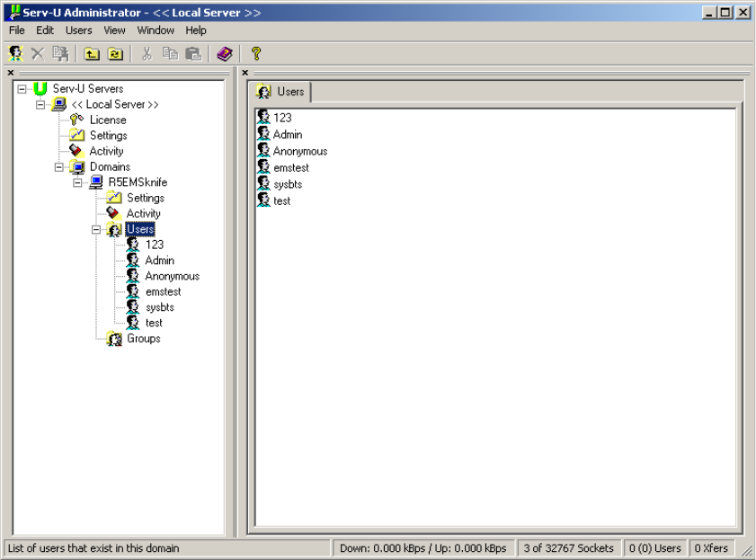The height and width of the screenshot is (560, 756).
Task: Click the R5EMSknife domain computer icon
Action: click(96, 182)
